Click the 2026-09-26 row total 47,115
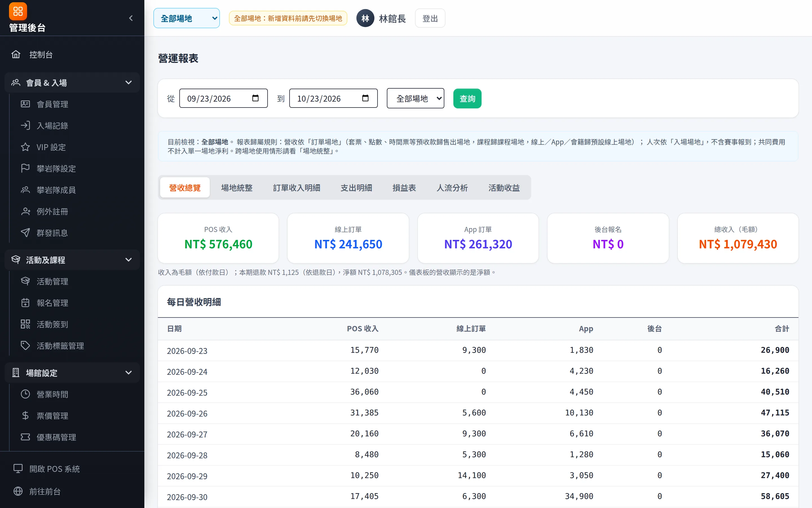Viewport: 812px width, 508px height. point(775,413)
